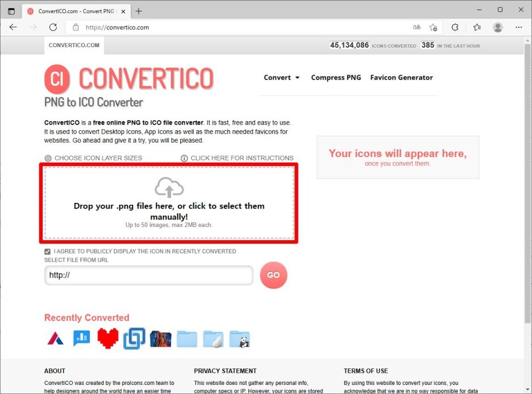Open the plain blue folder recent icon

(x=186, y=339)
